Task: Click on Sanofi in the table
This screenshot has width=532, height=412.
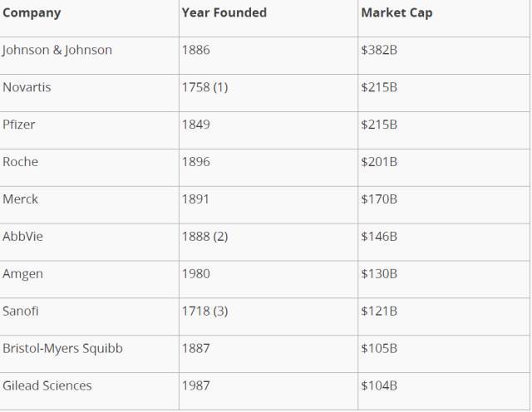Action: coord(20,311)
